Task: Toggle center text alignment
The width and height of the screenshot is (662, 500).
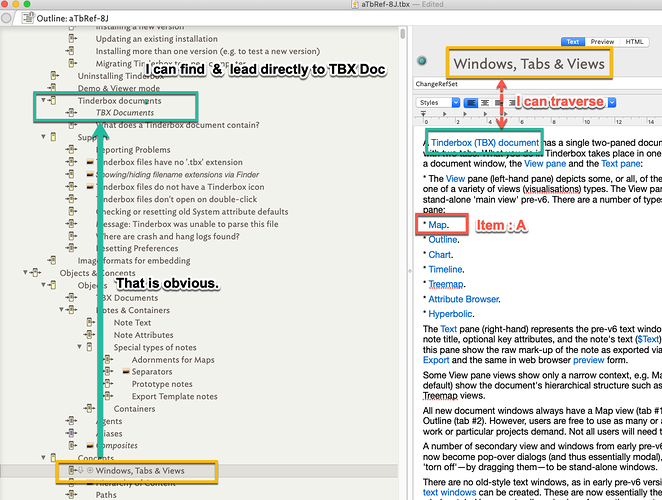Action: coord(485,103)
